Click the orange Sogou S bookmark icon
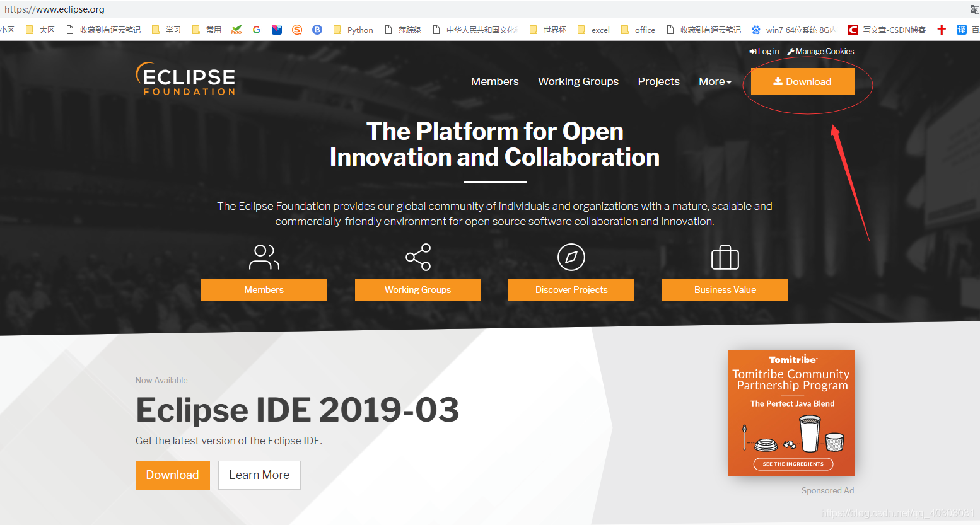 coord(297,30)
